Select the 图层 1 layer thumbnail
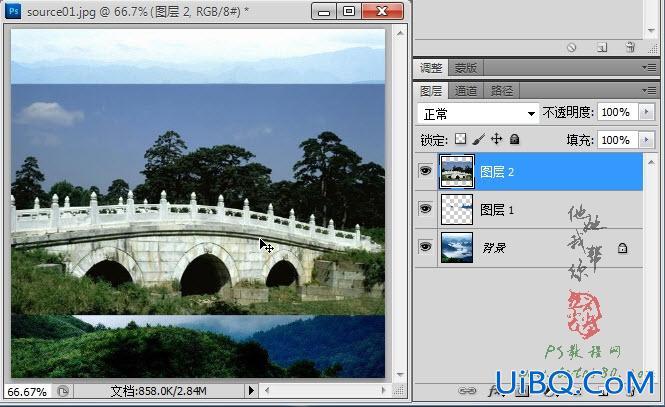 click(457, 209)
